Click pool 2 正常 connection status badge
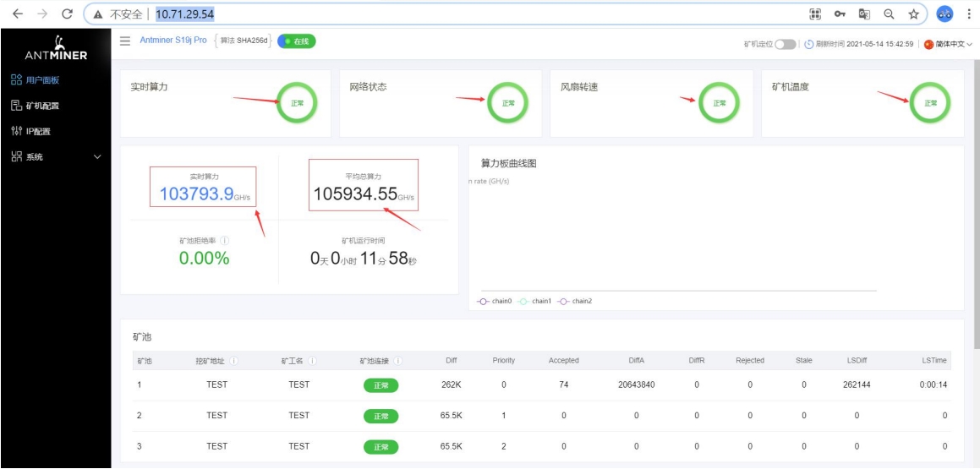The image size is (980, 469). point(381,416)
